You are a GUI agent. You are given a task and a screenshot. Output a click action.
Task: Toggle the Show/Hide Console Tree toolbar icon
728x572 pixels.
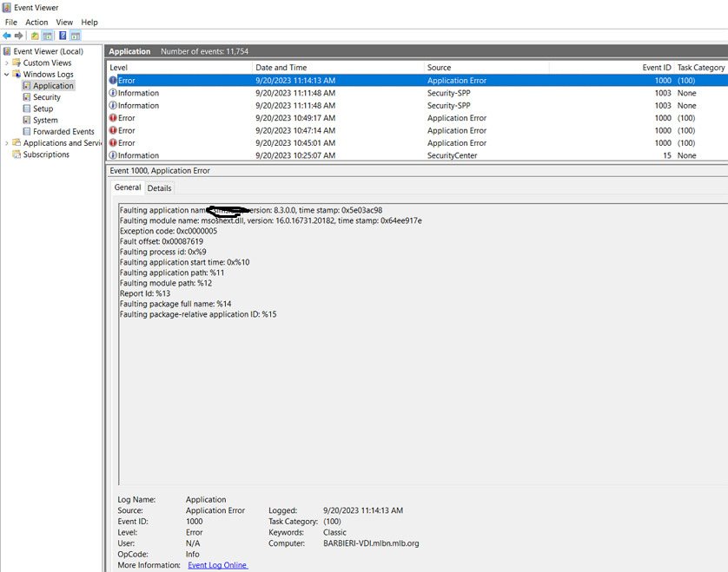click(x=48, y=36)
